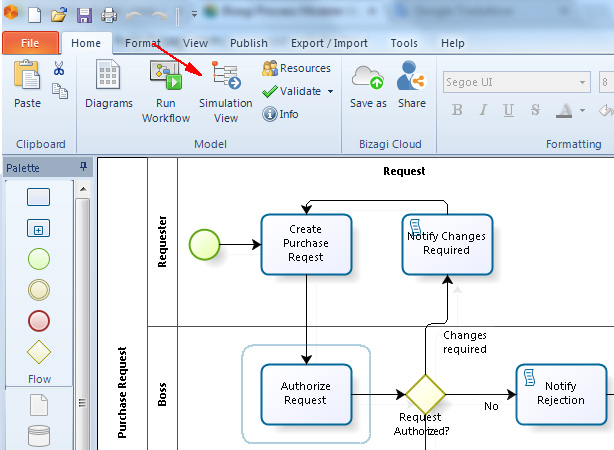This screenshot has height=450, width=614.
Task: Toggle italic formatting
Action: pos(483,110)
